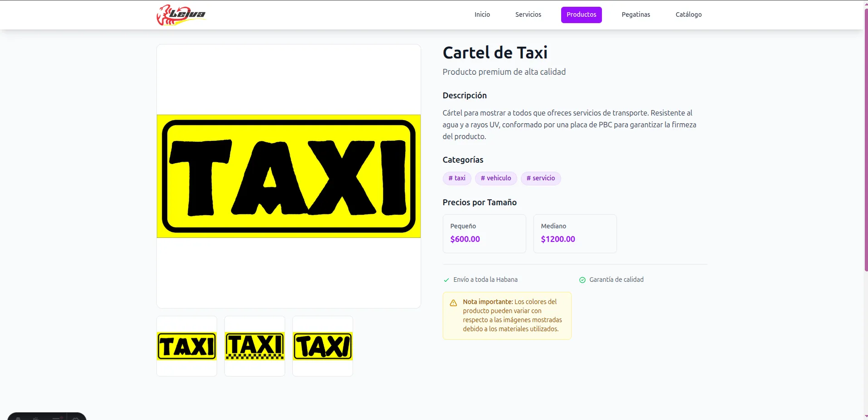Click the Descripción heading

[x=465, y=96]
